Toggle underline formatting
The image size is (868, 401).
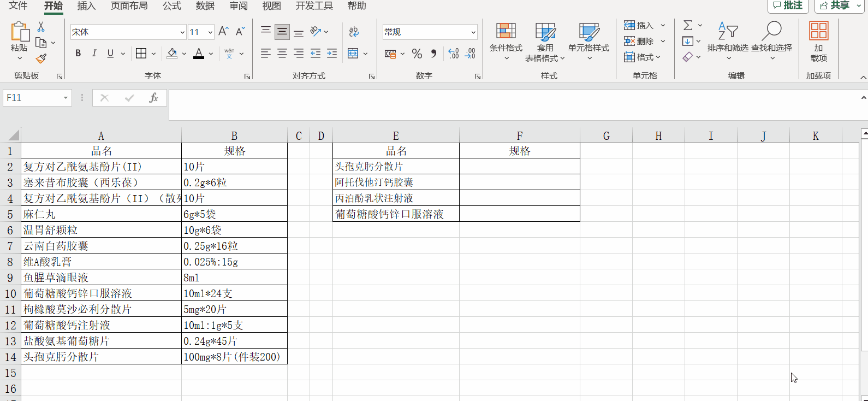pos(110,53)
